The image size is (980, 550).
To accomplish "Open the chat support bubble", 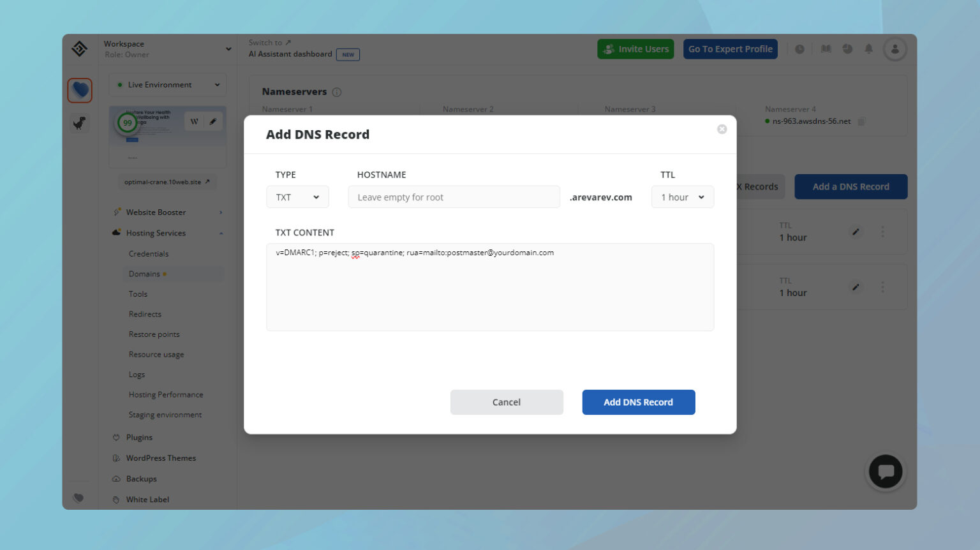I will [886, 471].
